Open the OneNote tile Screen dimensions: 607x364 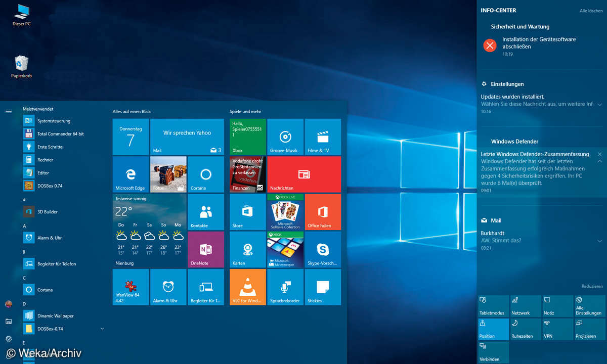(x=205, y=249)
